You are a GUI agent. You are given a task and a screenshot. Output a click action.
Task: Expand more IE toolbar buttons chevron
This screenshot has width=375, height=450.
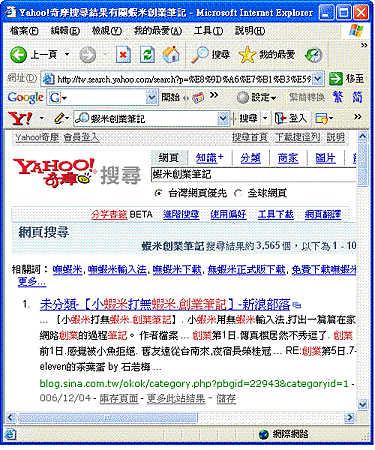tap(364, 45)
